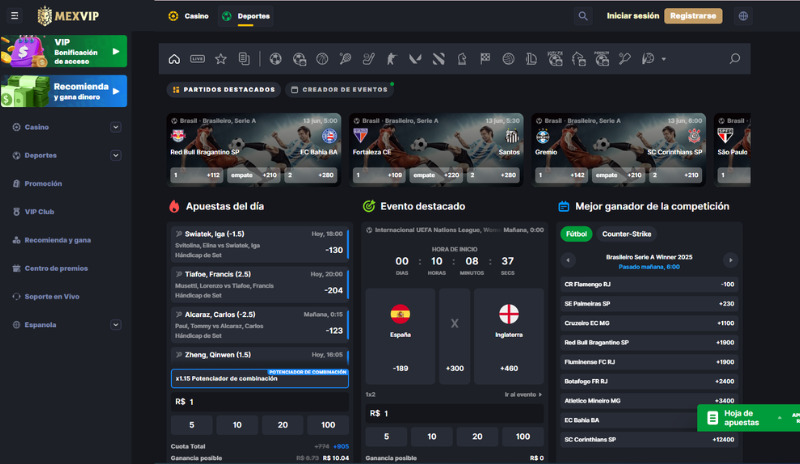Click the Registrarse button

point(693,16)
